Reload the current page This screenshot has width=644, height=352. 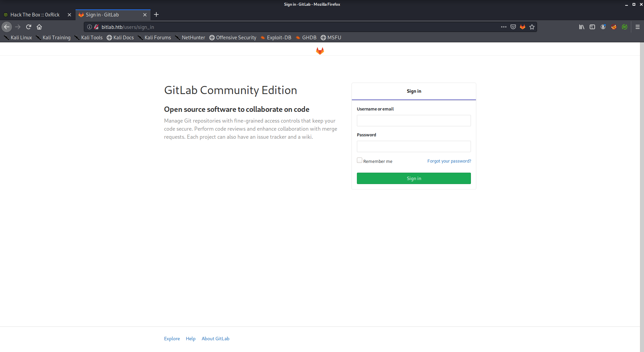(29, 27)
